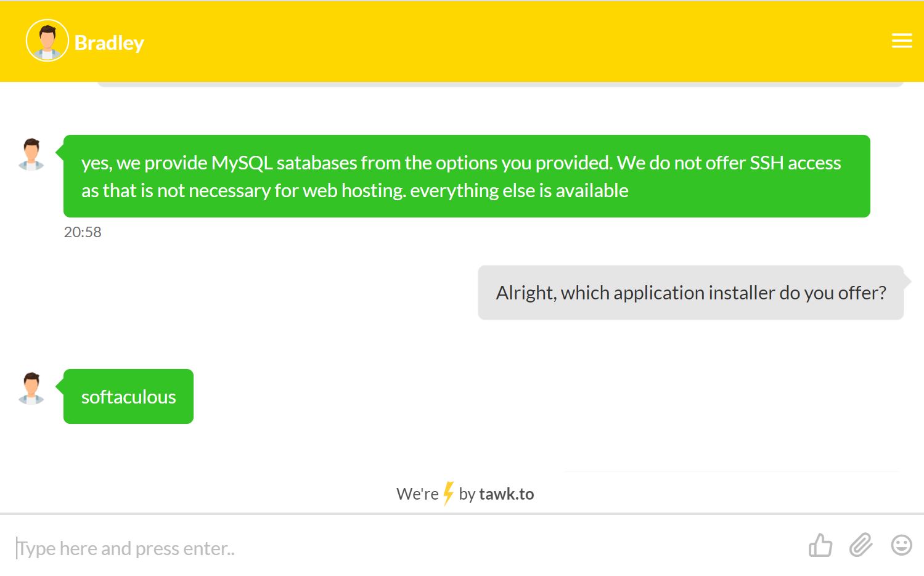Viewport: 924px width, 576px height.
Task: Click the agent avatar beside the MySQL message
Action: [x=31, y=154]
